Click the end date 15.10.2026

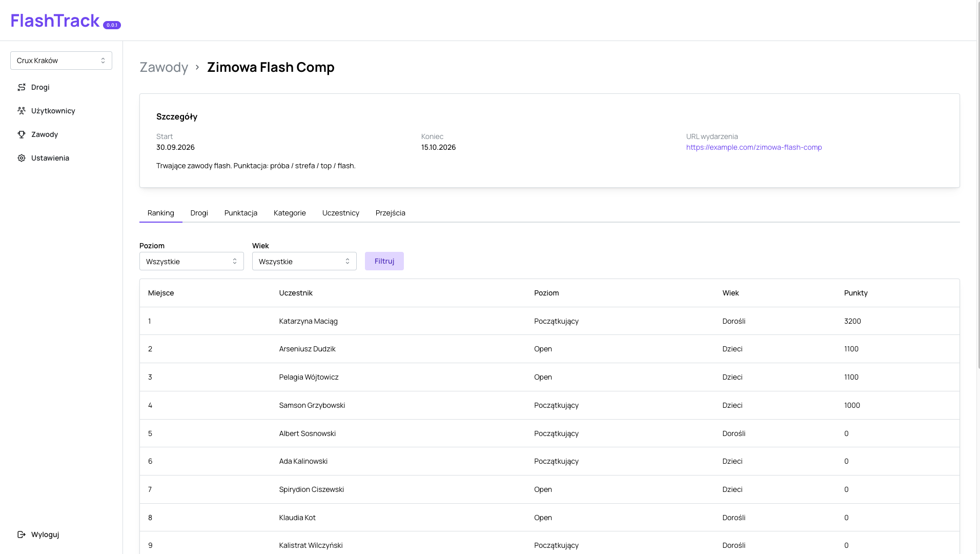pos(439,147)
